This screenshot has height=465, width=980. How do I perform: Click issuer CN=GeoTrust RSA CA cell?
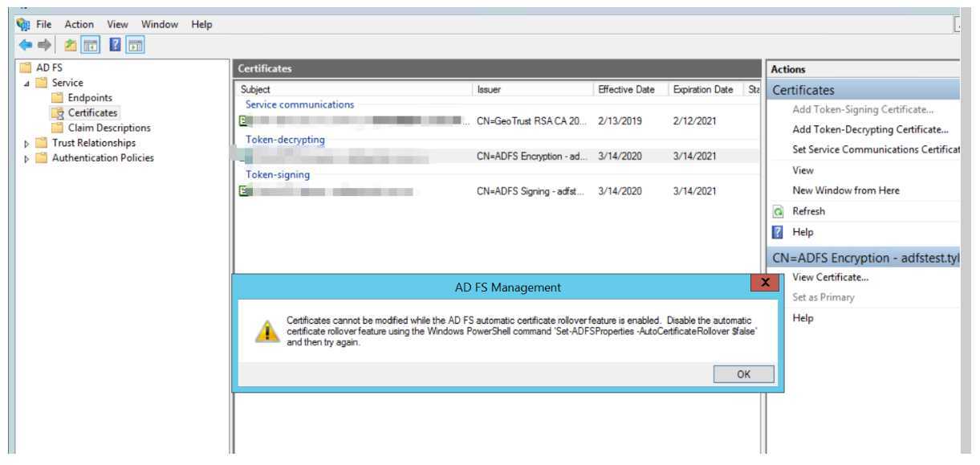[532, 121]
